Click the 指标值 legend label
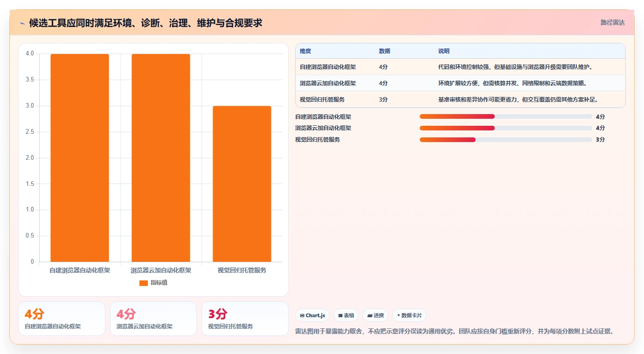Image resolution: width=644 pixels, height=354 pixels. pyautogui.click(x=159, y=283)
